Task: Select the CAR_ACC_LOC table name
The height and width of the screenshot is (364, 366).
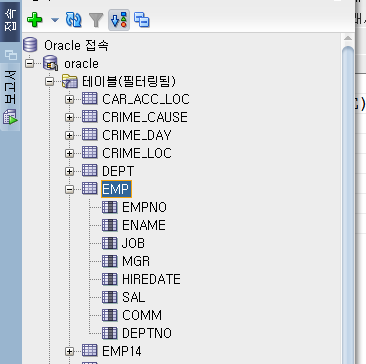Action: [146, 99]
